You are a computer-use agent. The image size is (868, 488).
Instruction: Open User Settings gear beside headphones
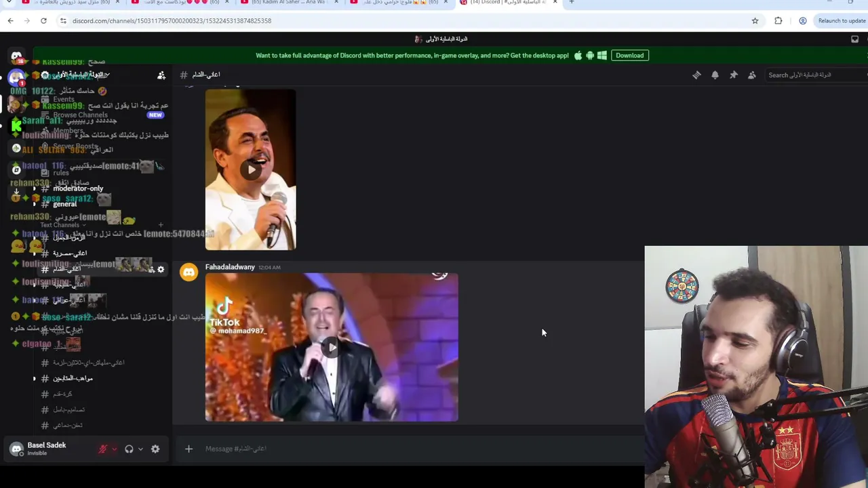[x=155, y=449]
